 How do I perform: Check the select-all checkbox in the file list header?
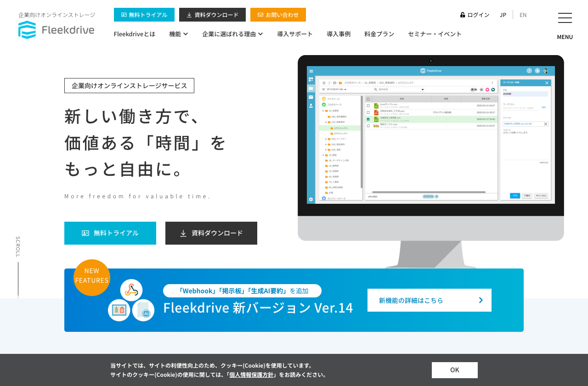tap(368, 99)
